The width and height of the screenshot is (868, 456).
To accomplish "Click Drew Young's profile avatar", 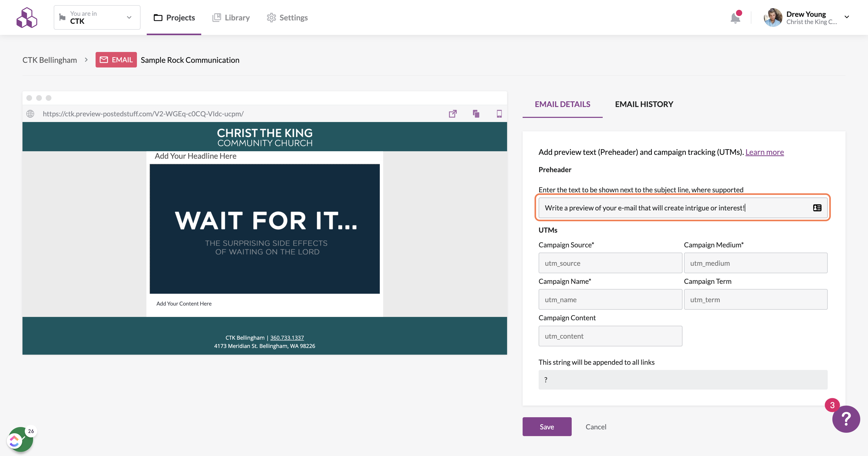I will [773, 18].
